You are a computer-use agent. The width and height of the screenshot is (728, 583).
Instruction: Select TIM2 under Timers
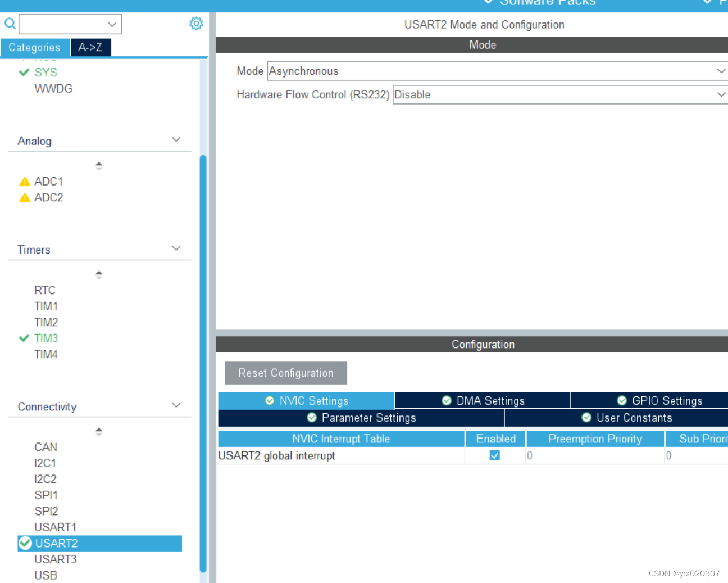pyautogui.click(x=46, y=323)
